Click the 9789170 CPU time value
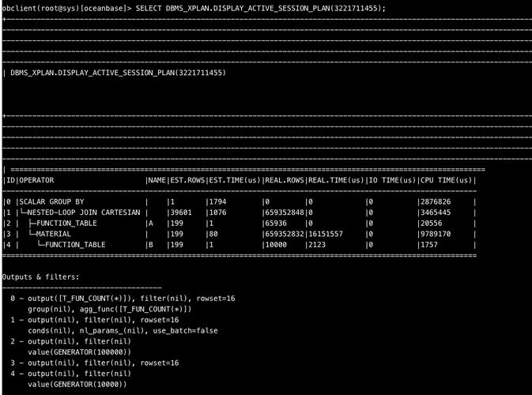 (x=436, y=234)
